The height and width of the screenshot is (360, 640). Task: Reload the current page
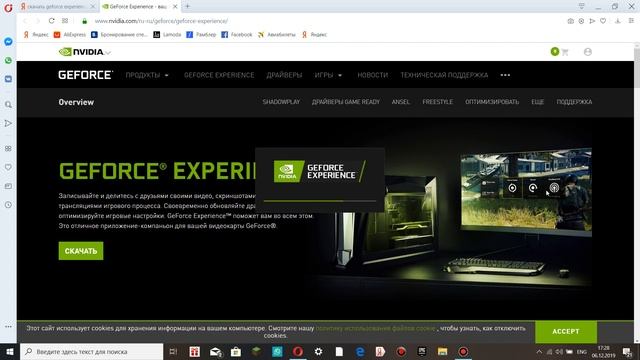click(51, 21)
